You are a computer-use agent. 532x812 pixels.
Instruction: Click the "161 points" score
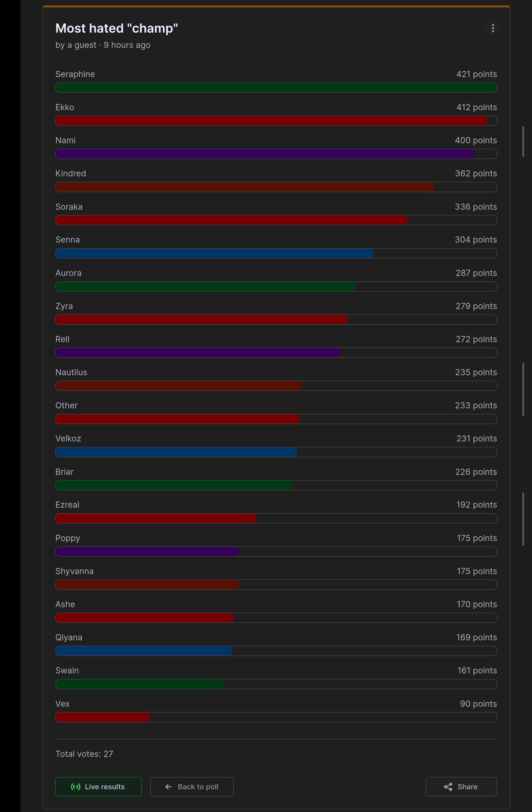click(x=477, y=670)
